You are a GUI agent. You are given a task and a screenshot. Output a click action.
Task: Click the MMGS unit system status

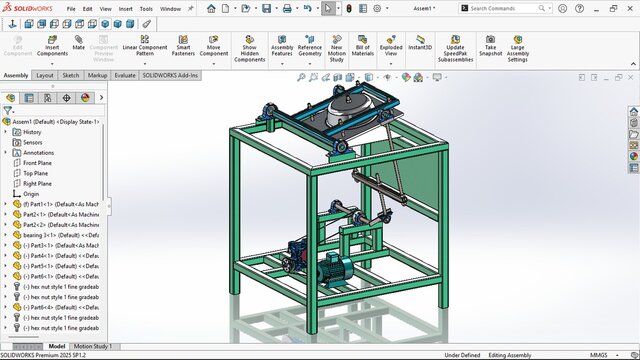pos(599,355)
